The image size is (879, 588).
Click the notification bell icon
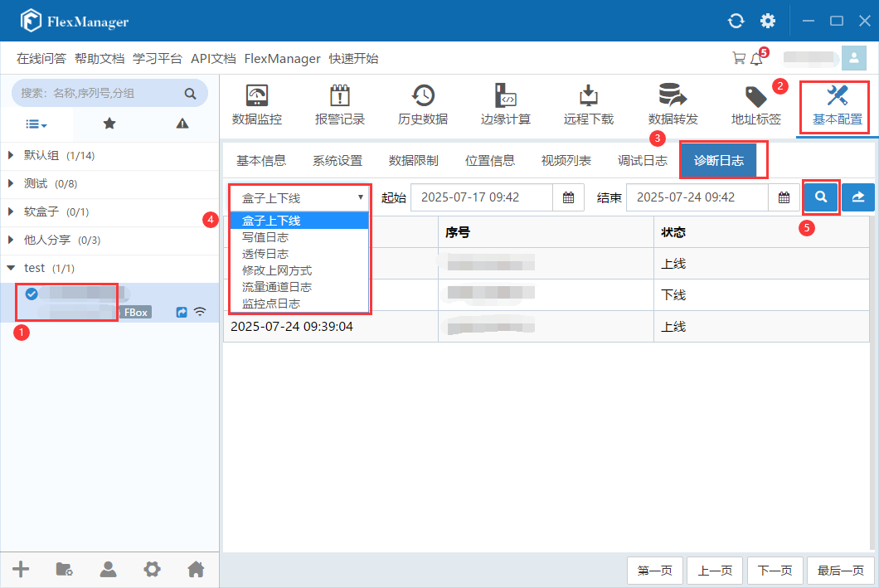(x=755, y=59)
